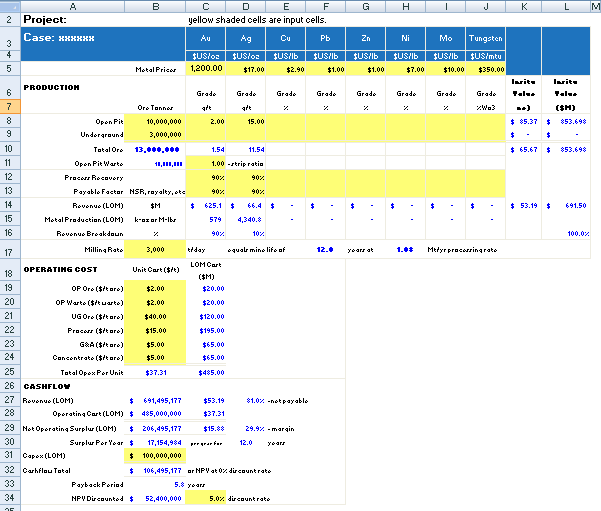Click Ag Payable Factor 90% cell
This screenshot has height=511, width=601.
pyautogui.click(x=246, y=191)
